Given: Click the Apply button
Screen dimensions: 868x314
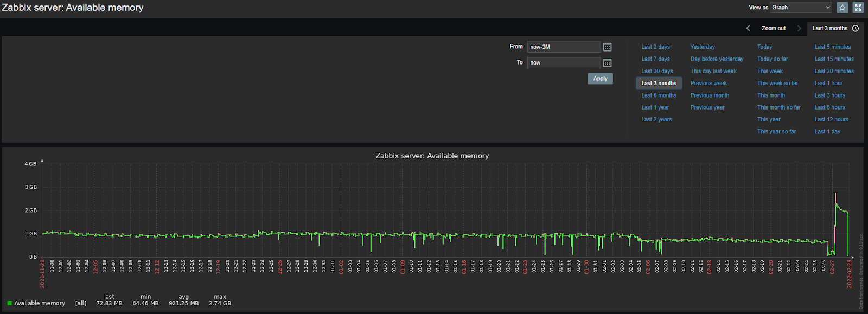Looking at the screenshot, I should click(600, 79).
